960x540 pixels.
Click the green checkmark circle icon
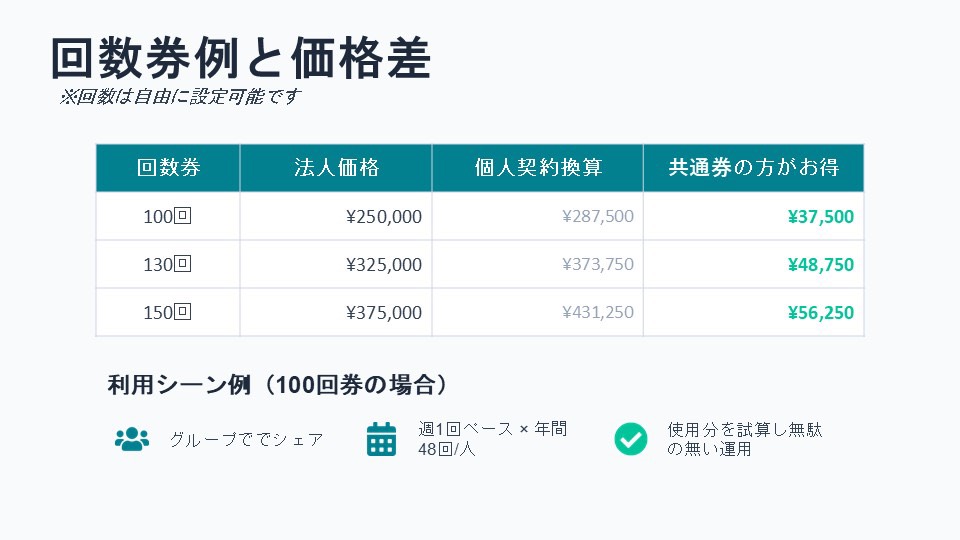(x=630, y=438)
